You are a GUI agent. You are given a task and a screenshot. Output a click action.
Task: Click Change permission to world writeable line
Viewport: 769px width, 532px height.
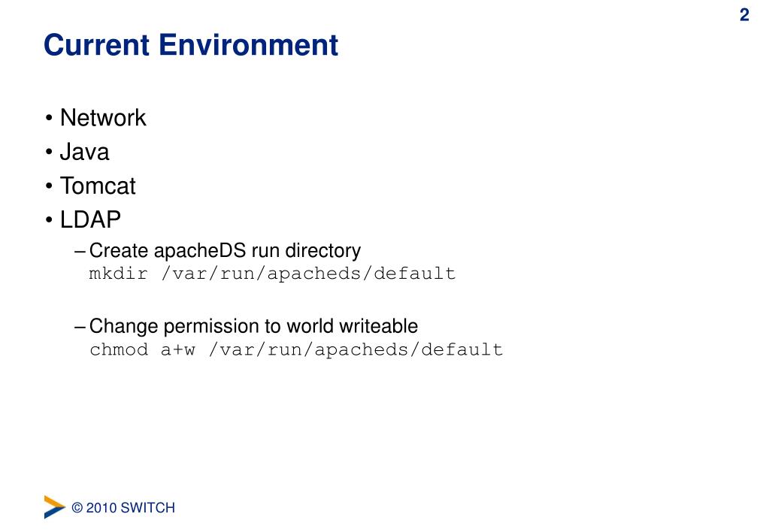[253, 326]
